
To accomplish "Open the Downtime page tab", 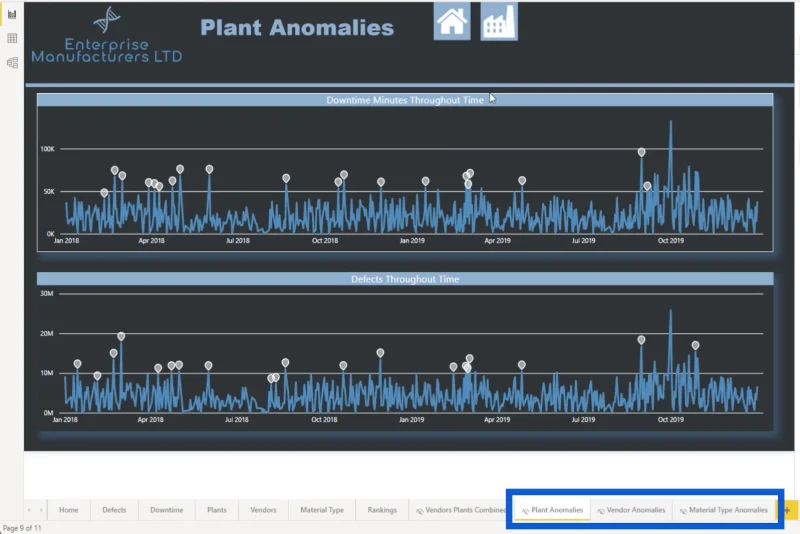I will pyautogui.click(x=167, y=510).
